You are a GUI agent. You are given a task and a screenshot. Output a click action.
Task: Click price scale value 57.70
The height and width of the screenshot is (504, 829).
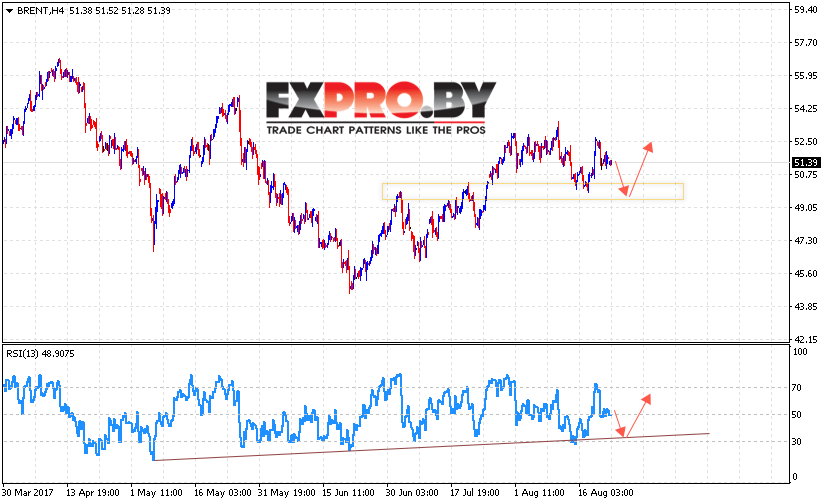[x=805, y=43]
